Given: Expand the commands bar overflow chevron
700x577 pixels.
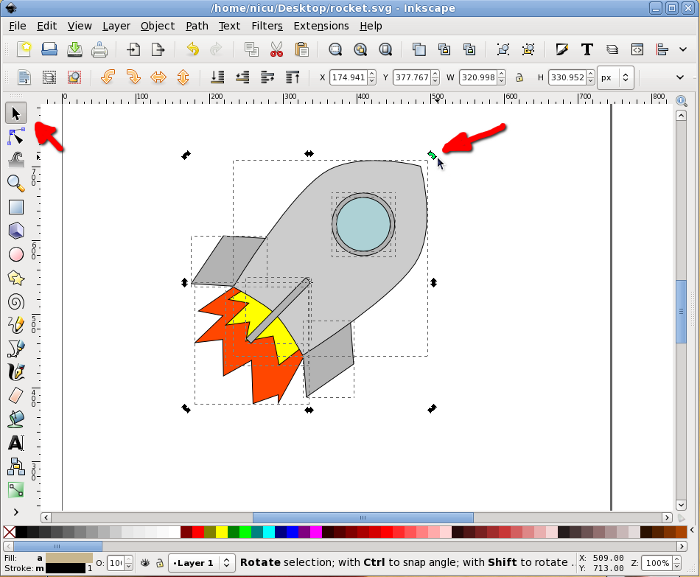Looking at the screenshot, I should (683, 49).
